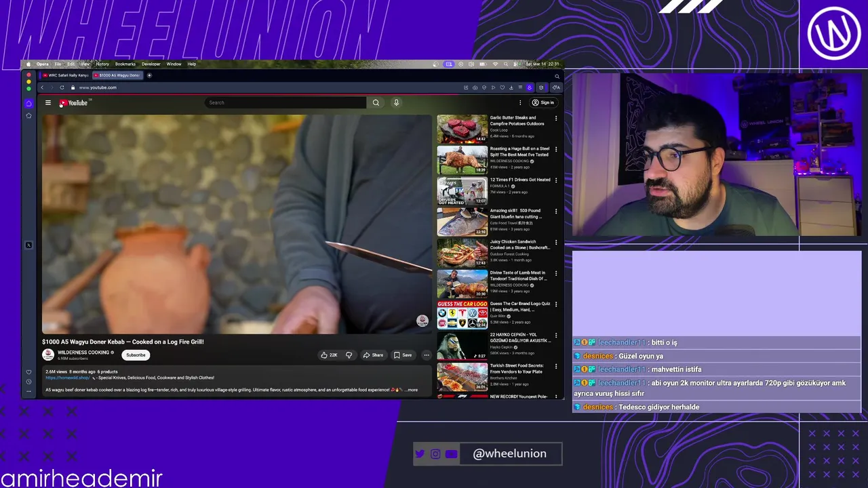Select the $1000 A5 Wagyu Doner tab
Screen dimensions: 868x488
click(x=117, y=75)
